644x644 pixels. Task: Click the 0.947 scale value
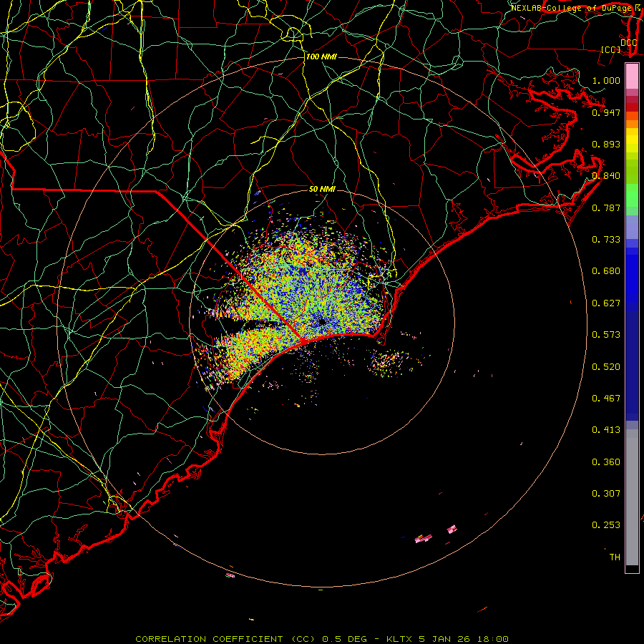tap(606, 112)
